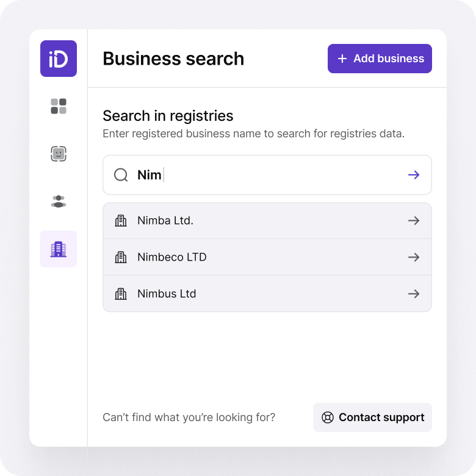Open Nimba Ltd. via its arrow
This screenshot has height=476, width=476.
point(414,221)
